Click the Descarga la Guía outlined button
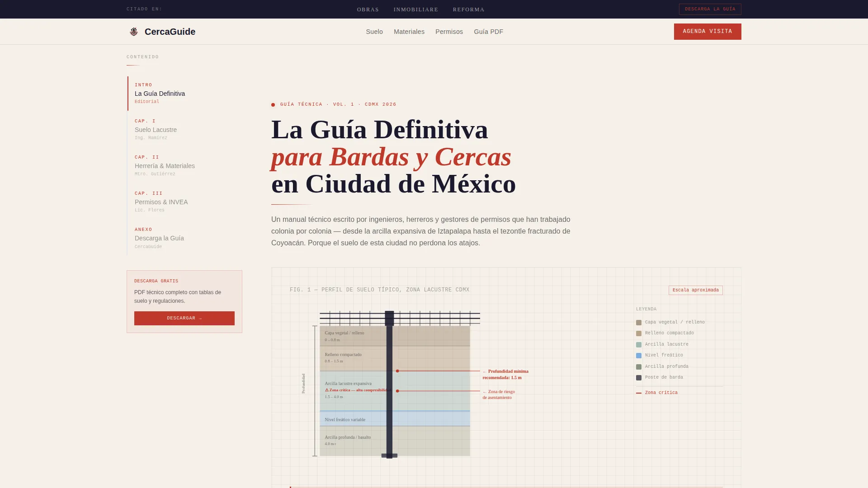This screenshot has height=488, width=868. tap(710, 9)
